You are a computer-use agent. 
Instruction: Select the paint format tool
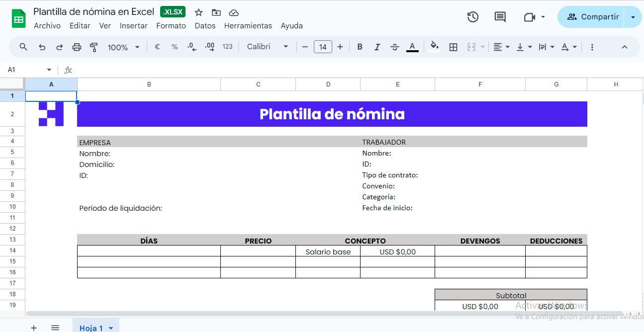(92, 47)
